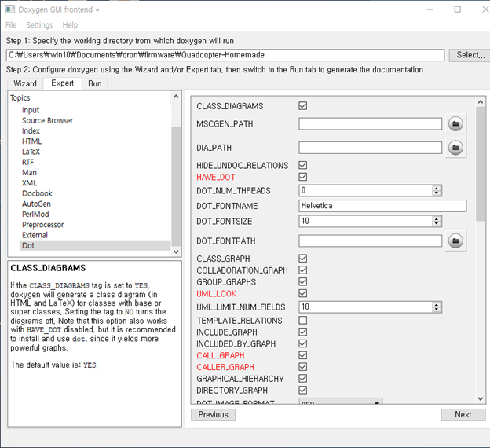Switch to the Expert tab
Screen dimensions: 490x448
[x=63, y=83]
